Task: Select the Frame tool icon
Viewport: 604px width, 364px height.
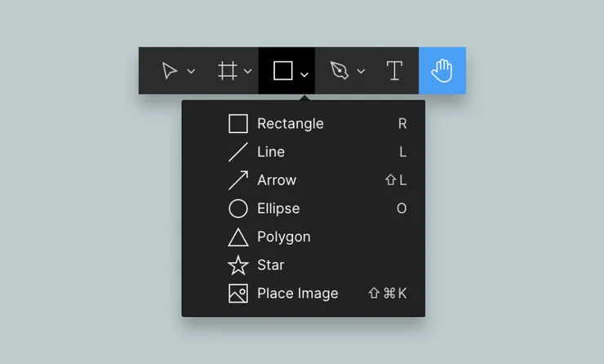Action: tap(228, 71)
